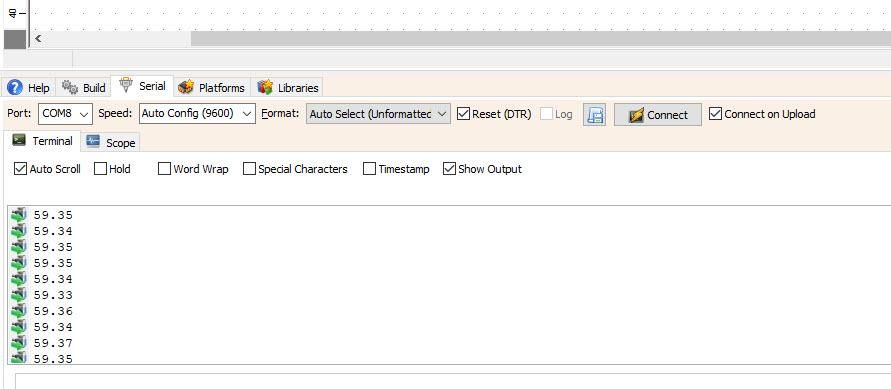Image resolution: width=891 pixels, height=389 pixels.
Task: Open the COM8 port dropdown
Action: [x=65, y=114]
